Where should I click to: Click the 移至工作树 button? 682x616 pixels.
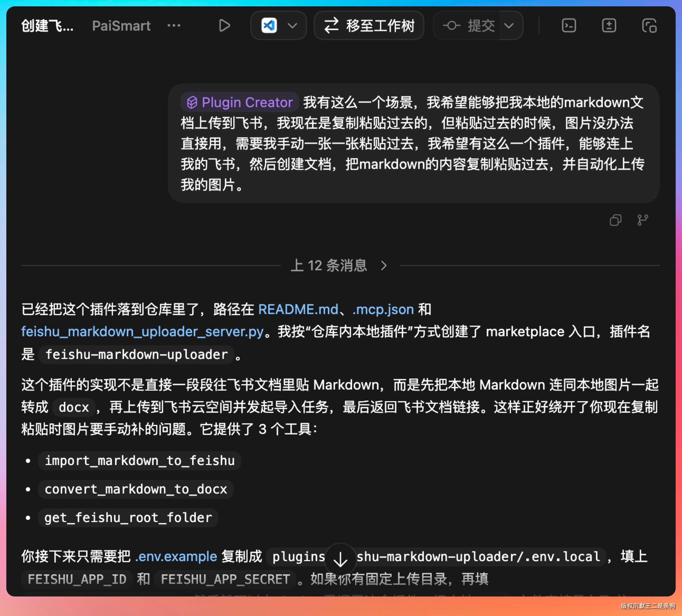click(x=369, y=26)
